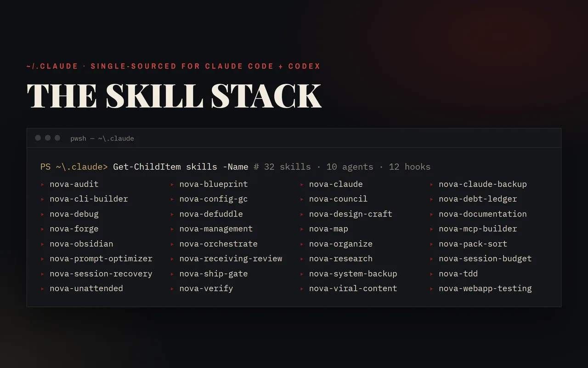Image resolution: width=588 pixels, height=368 pixels.
Task: Select nova-management in the listing
Action: pyautogui.click(x=216, y=229)
